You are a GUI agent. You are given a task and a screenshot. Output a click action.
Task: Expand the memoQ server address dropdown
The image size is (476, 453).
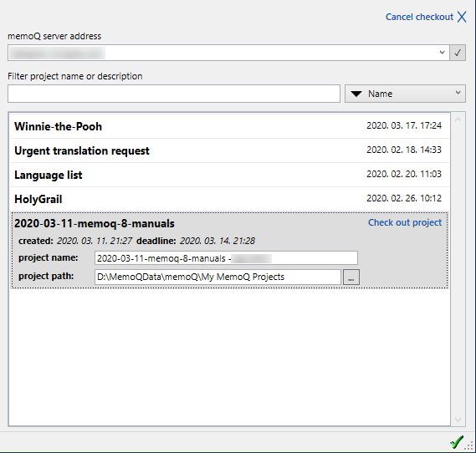[442, 53]
